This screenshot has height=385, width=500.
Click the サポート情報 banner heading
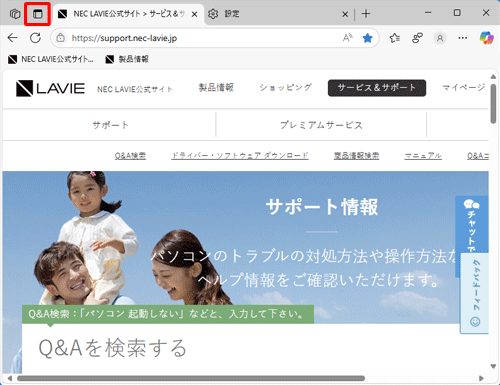click(322, 207)
